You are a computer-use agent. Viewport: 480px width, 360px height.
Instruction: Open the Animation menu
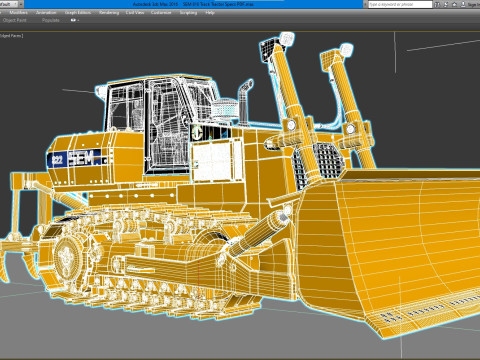tap(46, 13)
